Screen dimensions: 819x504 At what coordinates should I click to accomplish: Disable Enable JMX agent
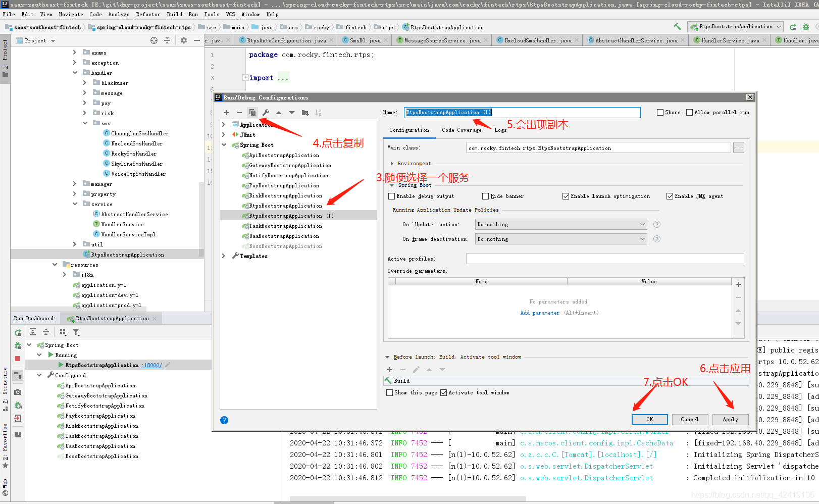670,196
